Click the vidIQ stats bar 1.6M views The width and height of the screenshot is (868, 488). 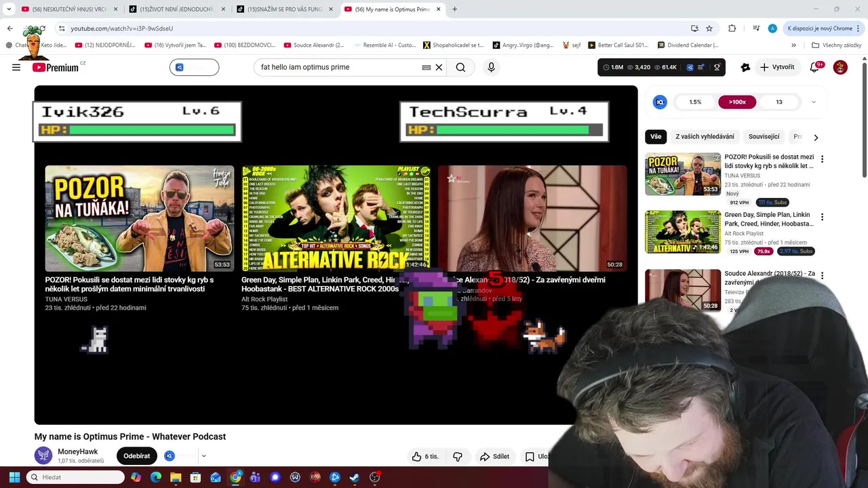[x=612, y=67]
